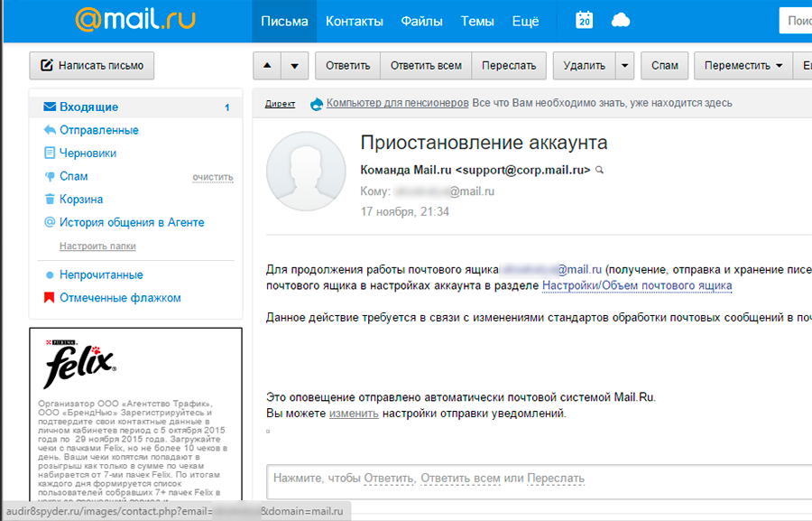
Task: Switch to the Контакты tab
Action: 355,22
